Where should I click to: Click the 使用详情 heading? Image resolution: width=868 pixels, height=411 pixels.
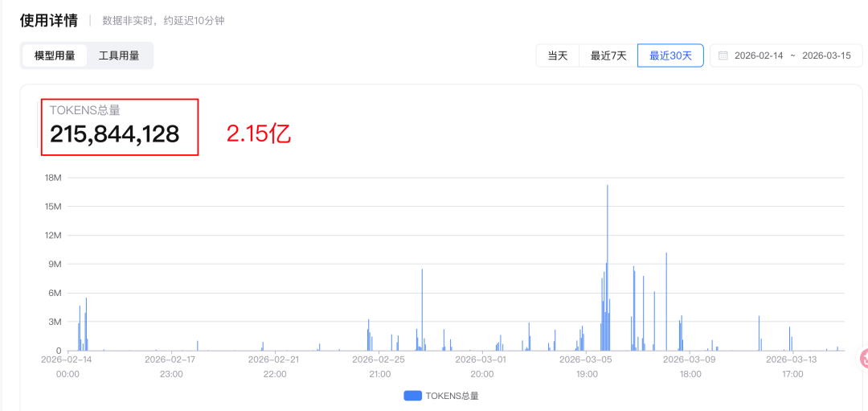coord(49,20)
